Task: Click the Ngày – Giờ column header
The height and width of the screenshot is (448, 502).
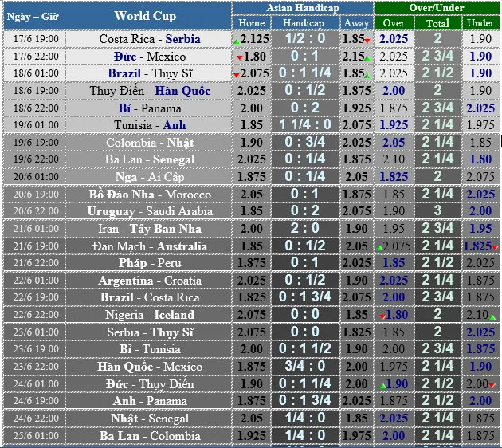Action: click(x=32, y=15)
